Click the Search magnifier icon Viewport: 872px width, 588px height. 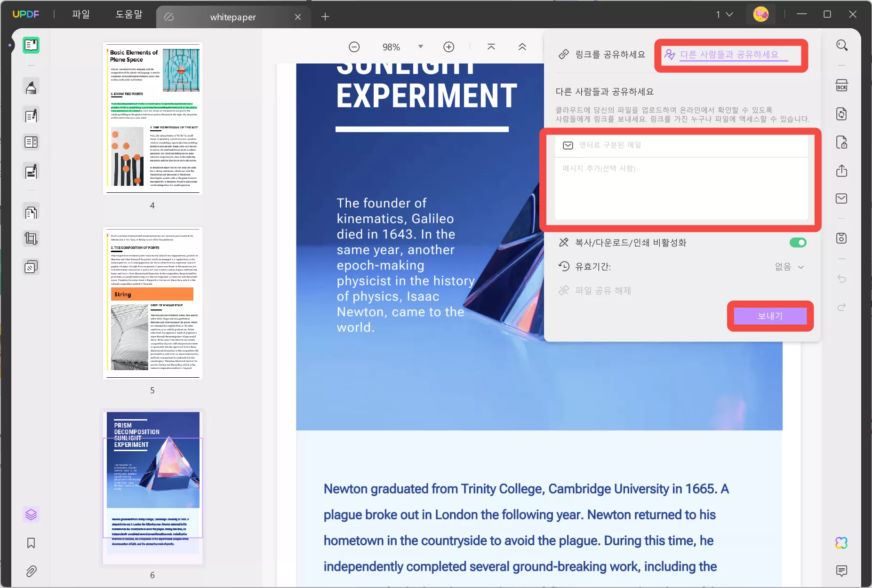point(842,45)
